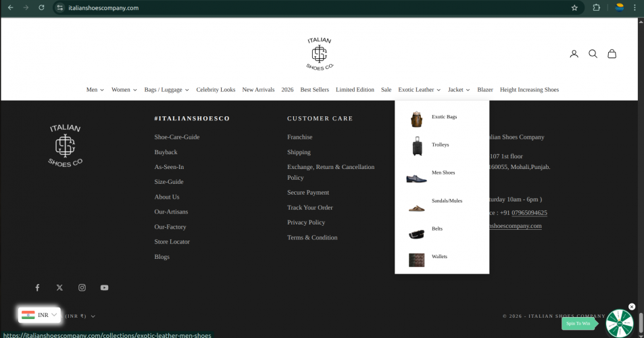Open the 2026 menu item

pyautogui.click(x=287, y=89)
